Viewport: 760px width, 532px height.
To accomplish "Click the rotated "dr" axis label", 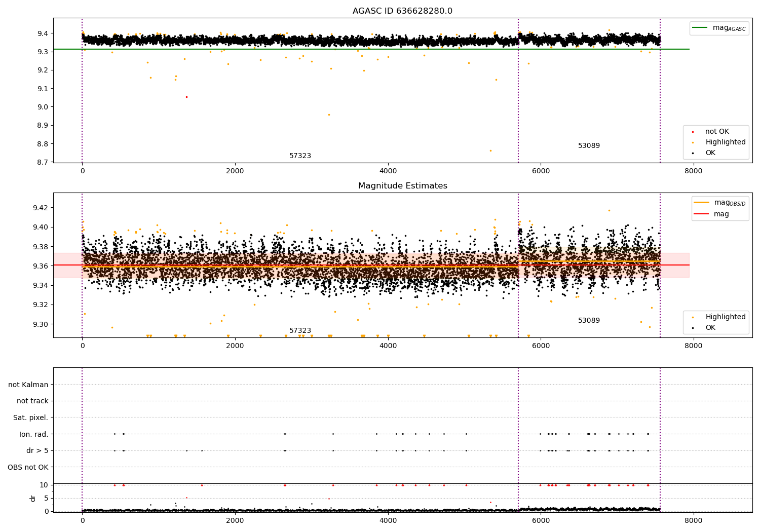I will tap(33, 498).
